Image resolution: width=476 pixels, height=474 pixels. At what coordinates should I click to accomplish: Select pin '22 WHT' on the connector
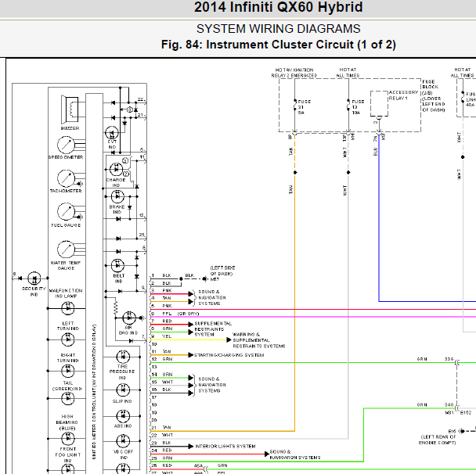point(162,435)
